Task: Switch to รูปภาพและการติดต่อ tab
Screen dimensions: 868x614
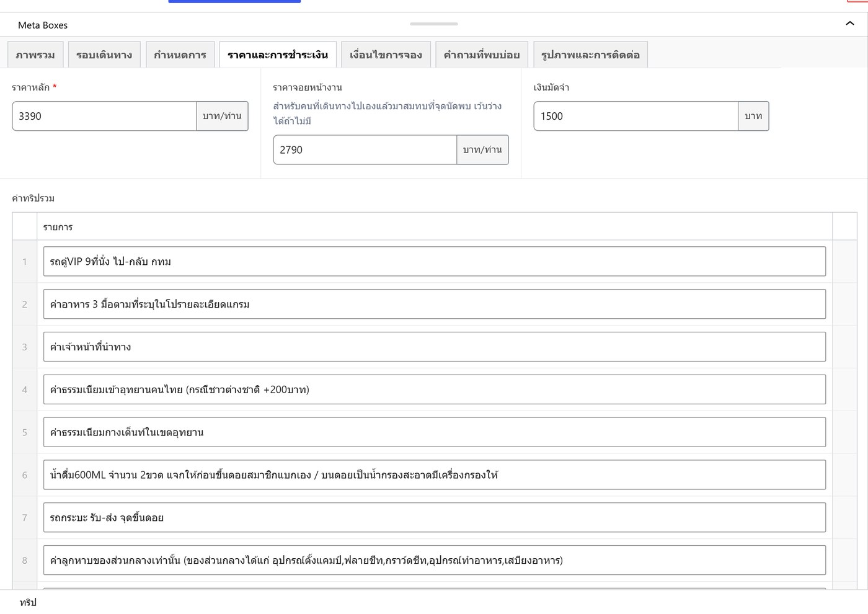Action: coord(590,55)
